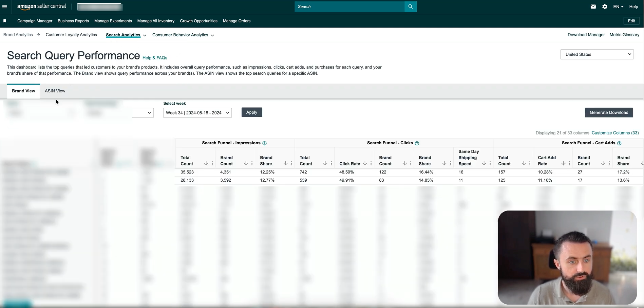The width and height of the screenshot is (644, 308).
Task: Open Cart Add Rate column options menu
Action: click(x=570, y=164)
